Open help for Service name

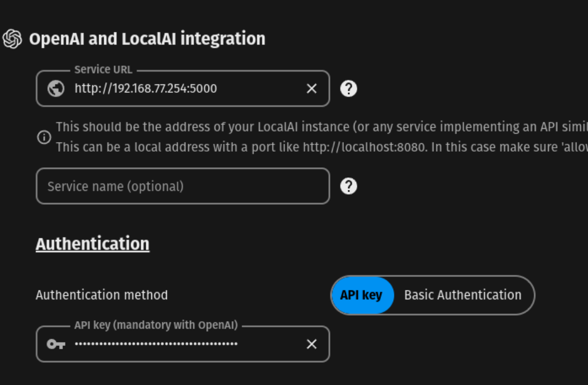click(348, 186)
